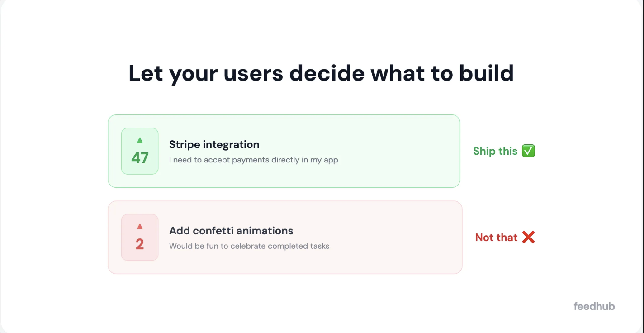This screenshot has width=644, height=333.
Task: Select the Stripe integration title text
Action: (x=214, y=144)
